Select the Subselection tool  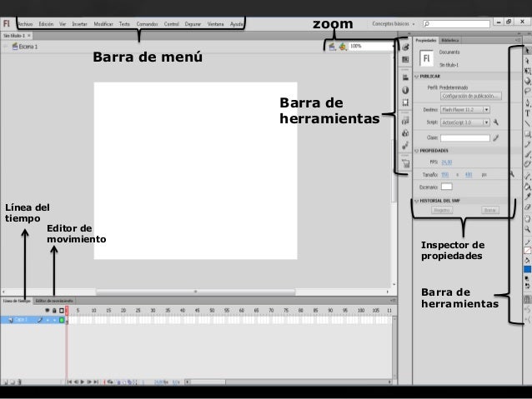tap(527, 61)
